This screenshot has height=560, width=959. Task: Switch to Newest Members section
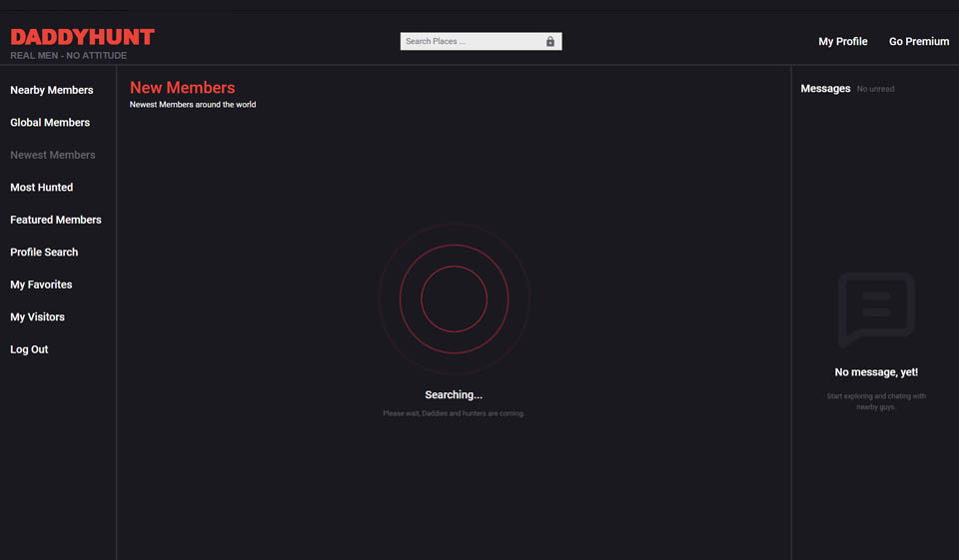coord(53,155)
